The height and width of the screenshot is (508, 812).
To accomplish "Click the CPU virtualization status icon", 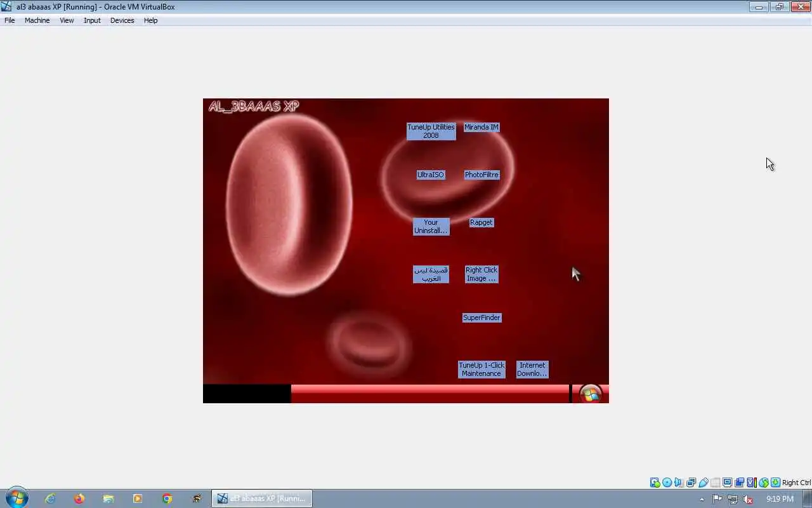I will pyautogui.click(x=751, y=483).
